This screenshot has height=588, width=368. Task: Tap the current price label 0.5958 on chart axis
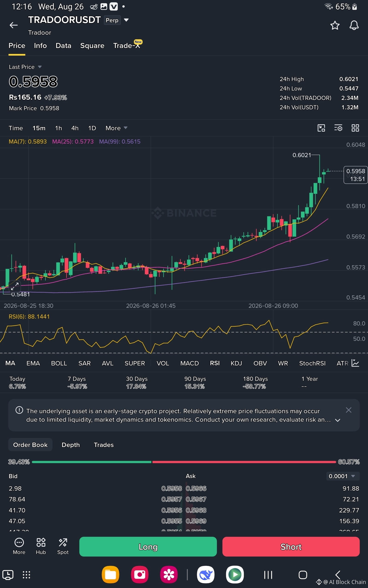point(355,175)
